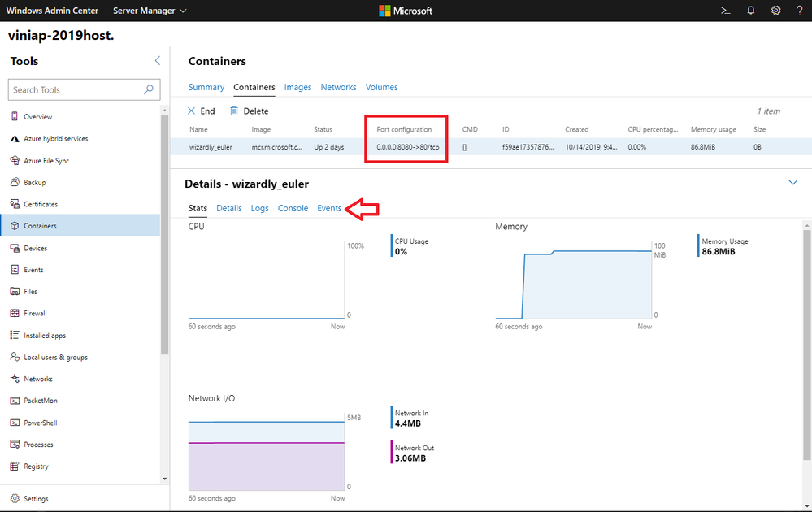
Task: Click the Tools list scrollbar thumb
Action: pyautogui.click(x=165, y=235)
